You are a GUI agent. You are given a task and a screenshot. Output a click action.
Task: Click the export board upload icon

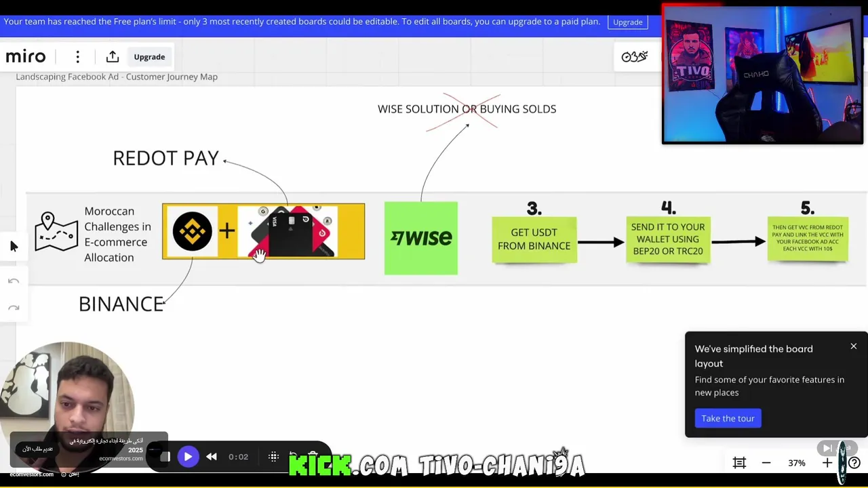click(x=113, y=57)
